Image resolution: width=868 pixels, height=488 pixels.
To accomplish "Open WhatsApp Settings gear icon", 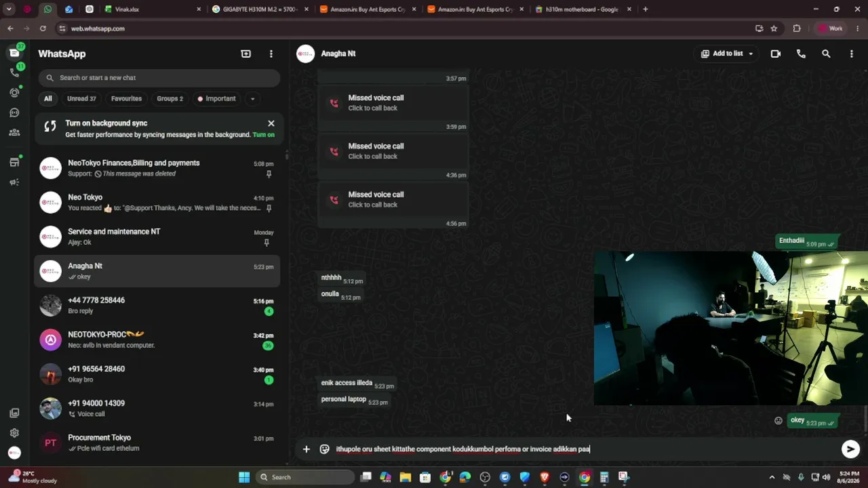I will [14, 433].
